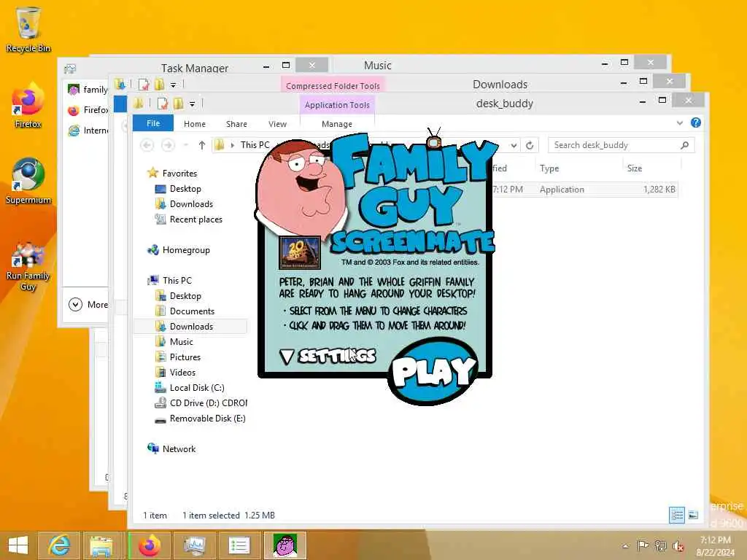Click the PLAY button on the Family Guy Screenmate
Image resolution: width=747 pixels, height=560 pixels.
coord(433,371)
